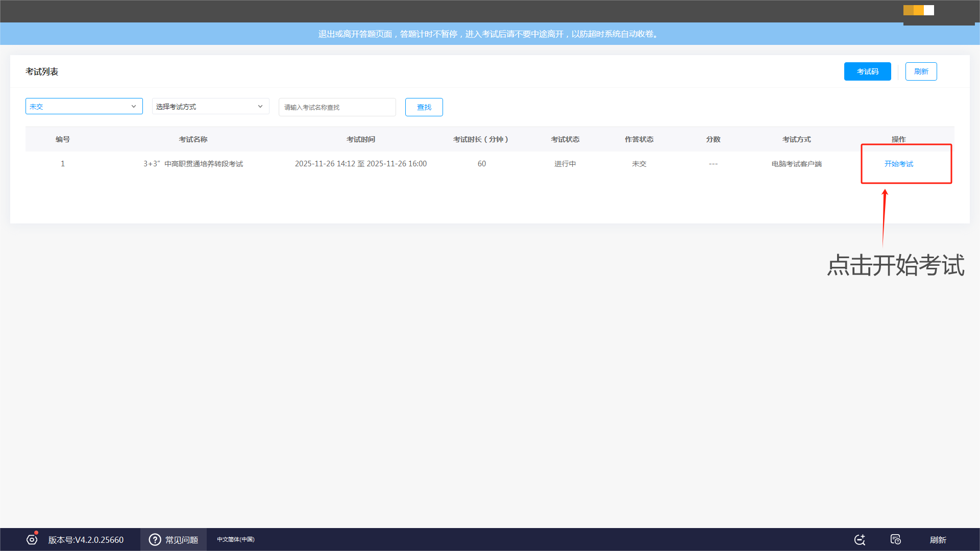
Task: Click exam name 3+3 中高职贯通培养转段考试
Action: tap(193, 164)
